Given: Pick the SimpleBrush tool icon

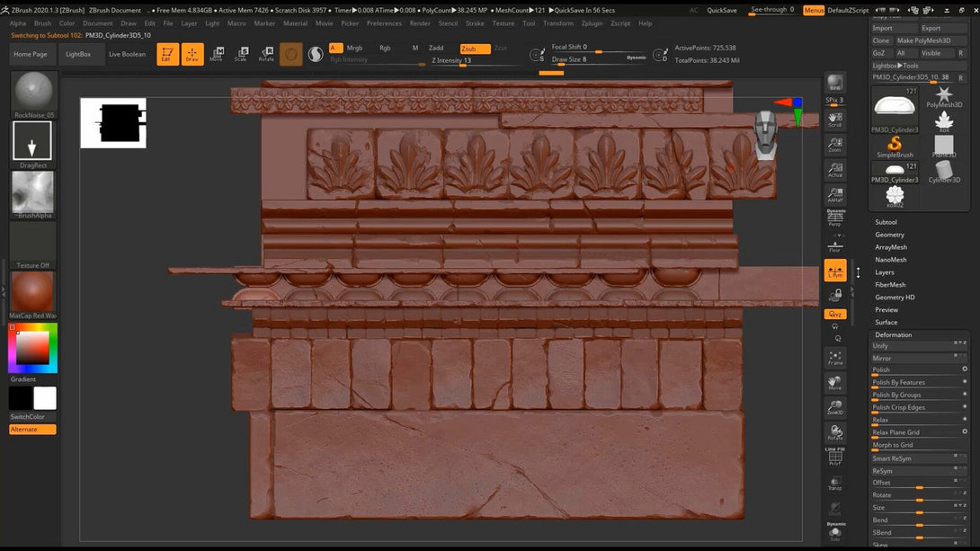Looking at the screenshot, I should click(x=895, y=147).
